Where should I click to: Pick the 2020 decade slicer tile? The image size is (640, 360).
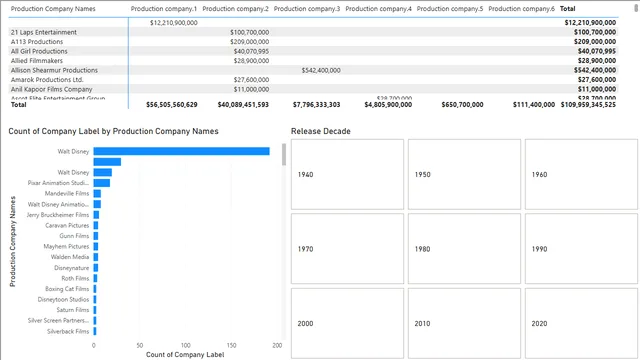(x=581, y=323)
